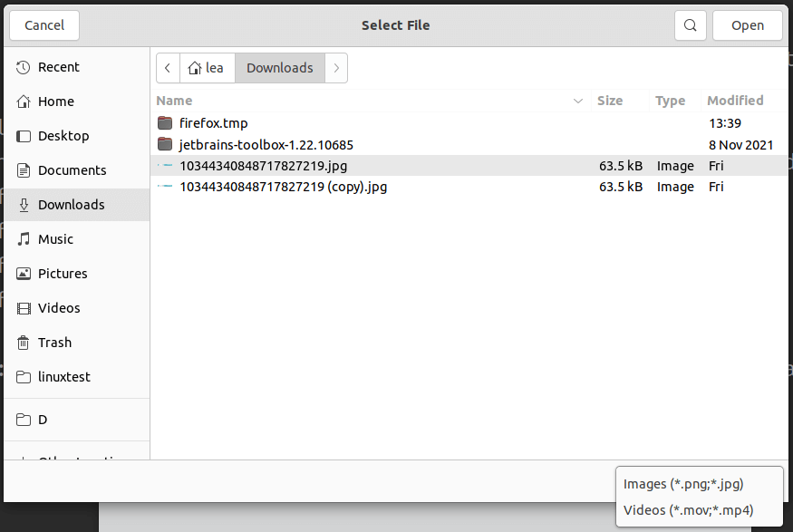
Task: Switch to the lea home path segment
Action: click(207, 68)
